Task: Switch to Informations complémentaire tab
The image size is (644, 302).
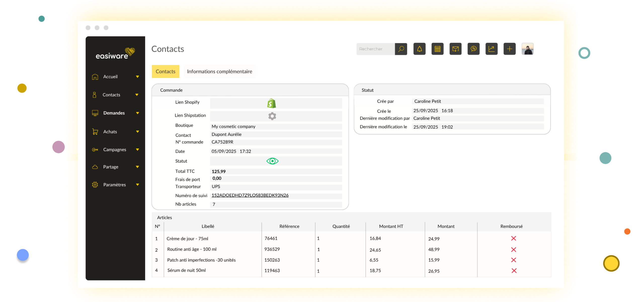Action: click(x=219, y=71)
